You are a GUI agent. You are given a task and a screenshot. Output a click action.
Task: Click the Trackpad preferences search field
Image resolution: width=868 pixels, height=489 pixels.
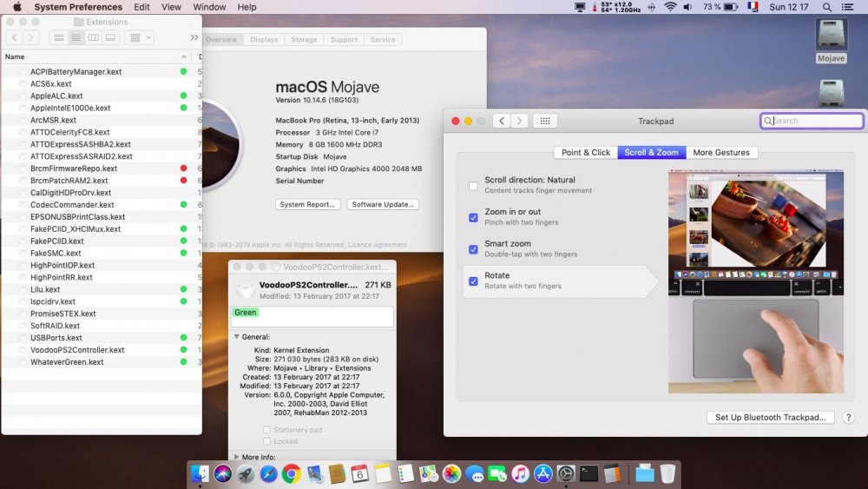(812, 121)
